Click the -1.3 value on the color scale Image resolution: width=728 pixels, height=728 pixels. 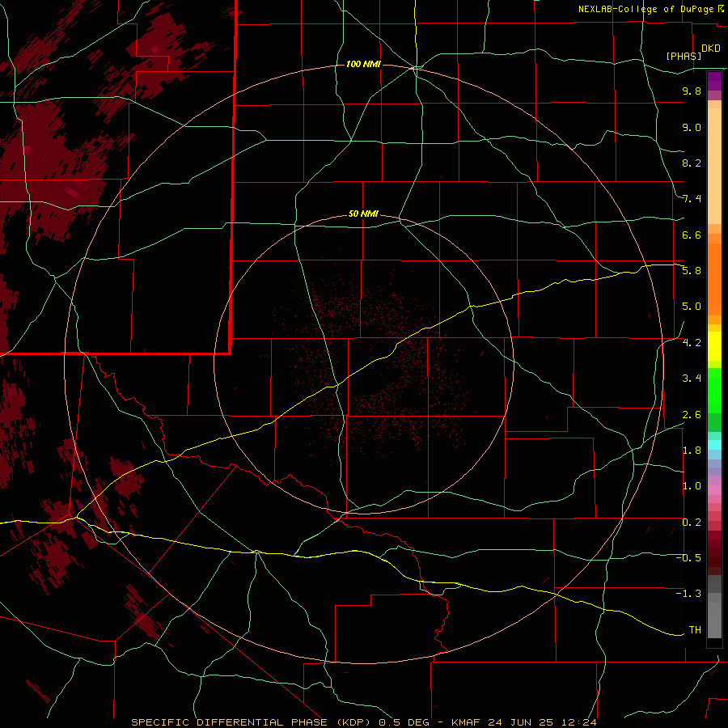tap(688, 594)
